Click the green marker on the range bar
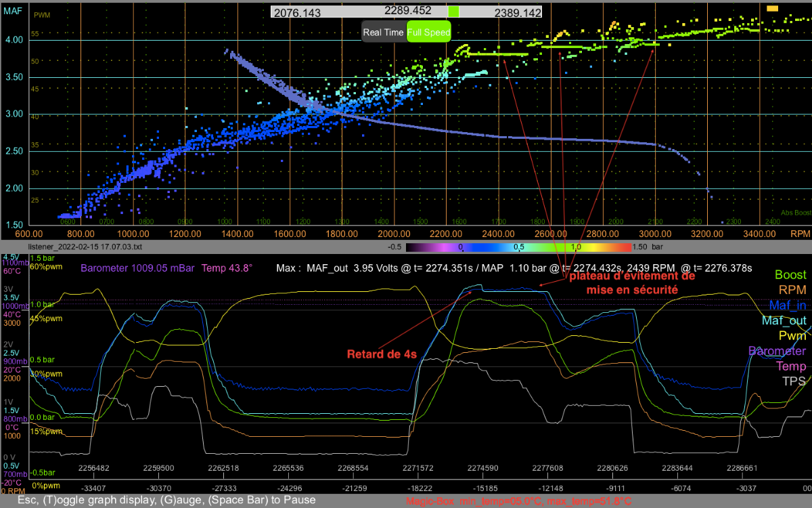Screen dimensions: 812x508 coord(453,12)
